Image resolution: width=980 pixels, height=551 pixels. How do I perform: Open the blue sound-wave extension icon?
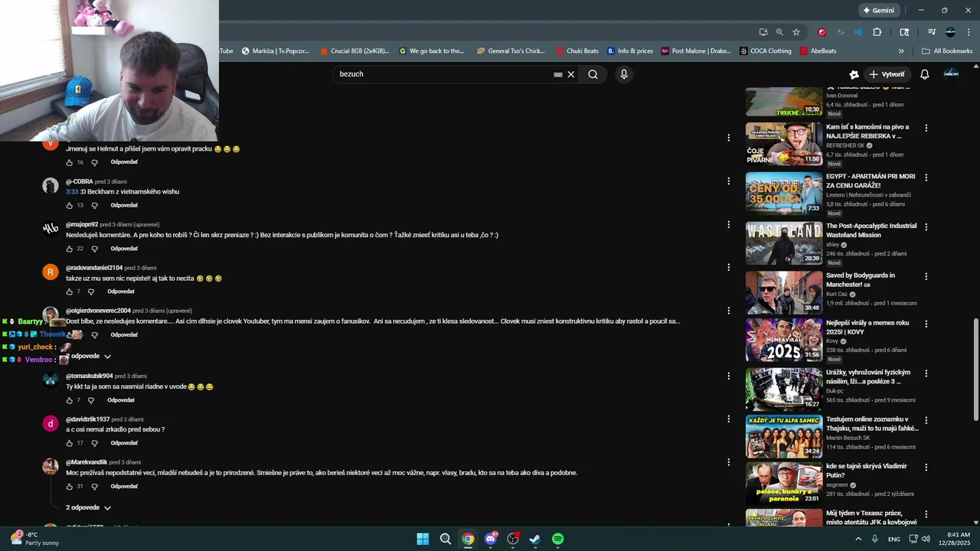[x=858, y=32]
